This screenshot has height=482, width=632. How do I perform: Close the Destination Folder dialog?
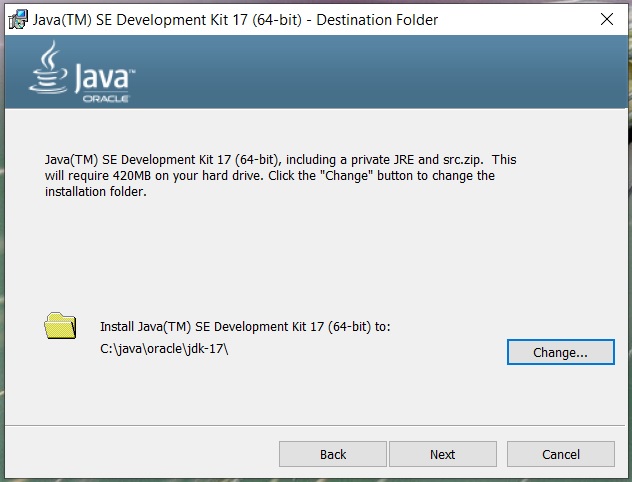(x=607, y=19)
